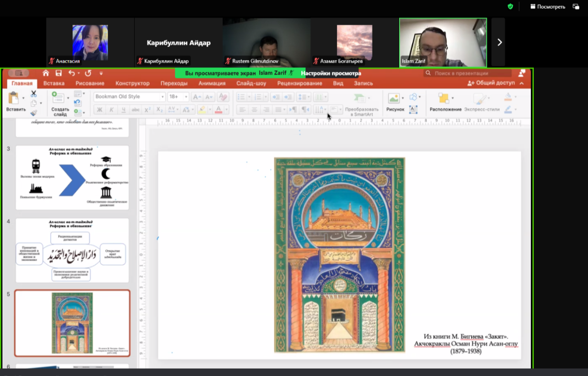This screenshot has height=376, width=588.
Task: Click Islam Zarif's video tile
Action: [x=443, y=42]
